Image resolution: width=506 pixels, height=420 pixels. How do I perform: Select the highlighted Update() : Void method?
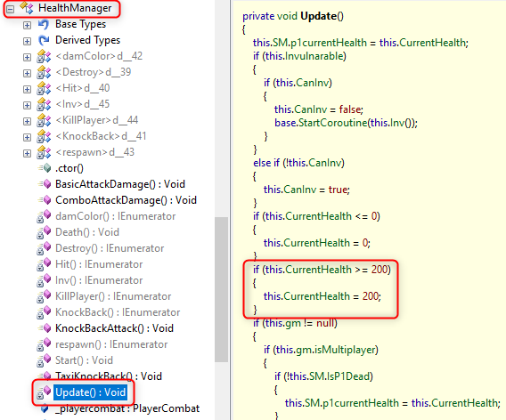(90, 392)
